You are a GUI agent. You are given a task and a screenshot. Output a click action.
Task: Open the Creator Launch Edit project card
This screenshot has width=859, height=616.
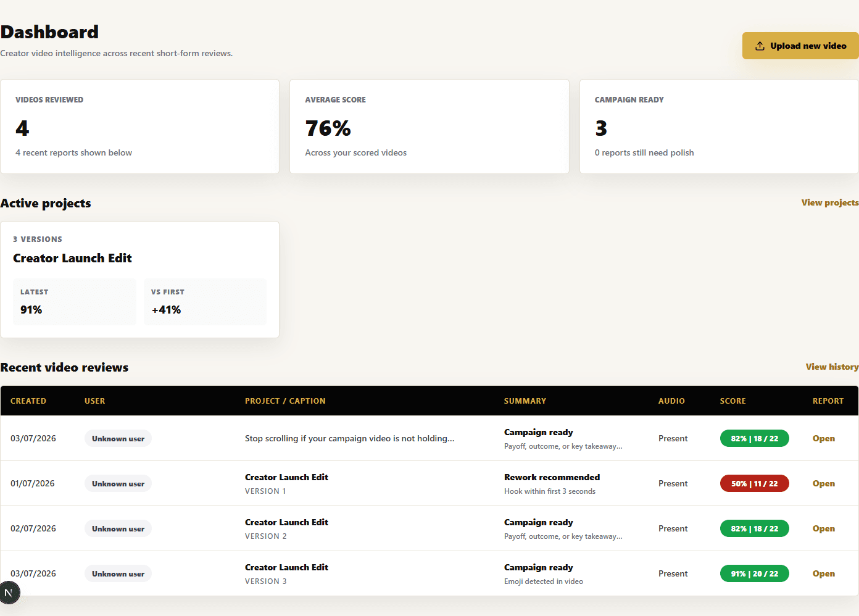coord(139,280)
